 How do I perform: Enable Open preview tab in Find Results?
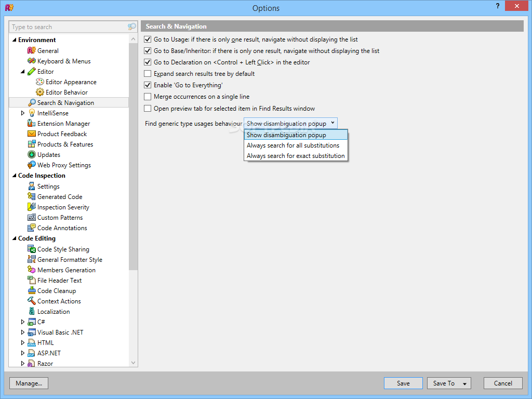coord(148,108)
